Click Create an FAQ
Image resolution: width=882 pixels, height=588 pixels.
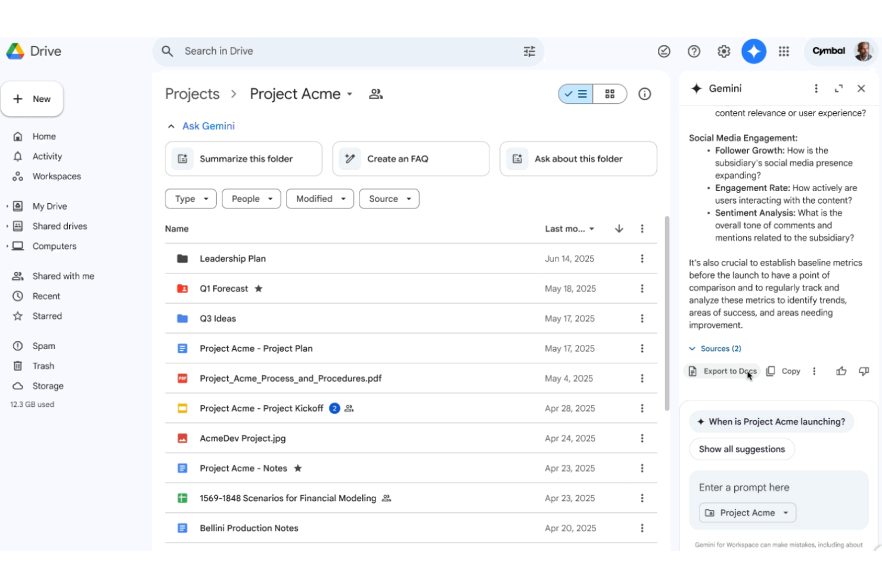pyautogui.click(x=411, y=158)
